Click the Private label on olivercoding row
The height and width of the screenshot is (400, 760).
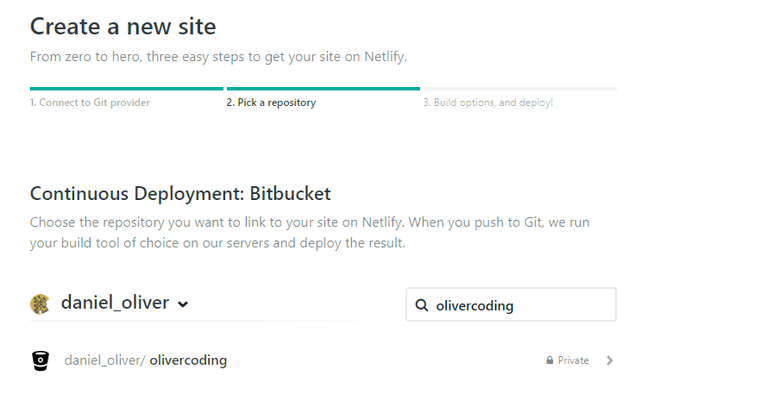click(573, 360)
